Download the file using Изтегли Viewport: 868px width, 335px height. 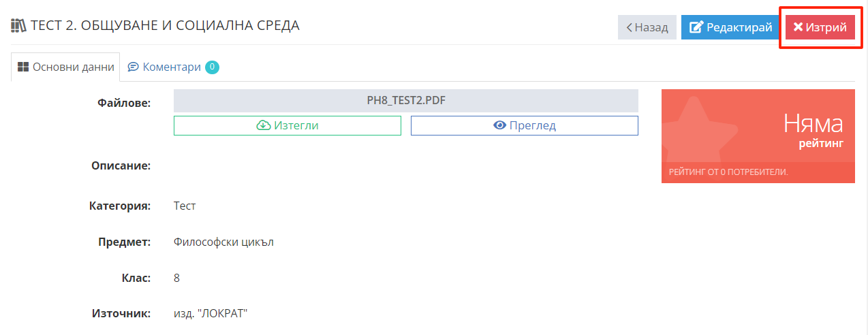point(288,125)
